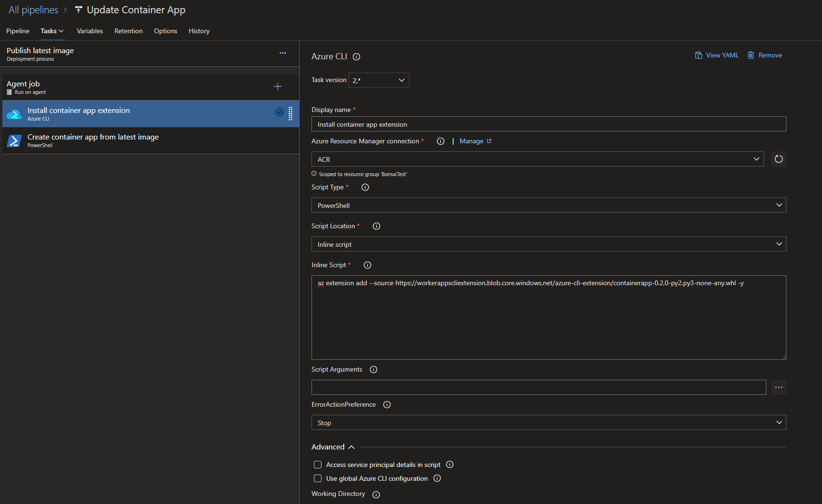Refresh the Azure Resource Manager connection list

[779, 159]
